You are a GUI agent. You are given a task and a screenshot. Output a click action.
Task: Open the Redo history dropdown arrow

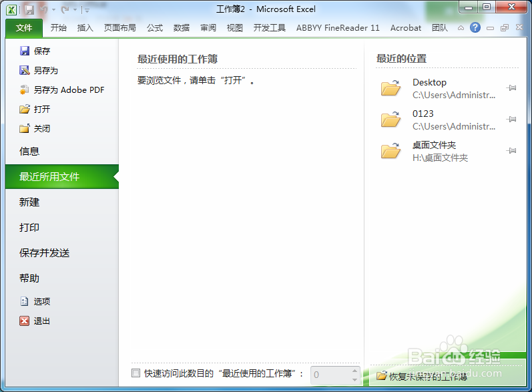point(75,10)
